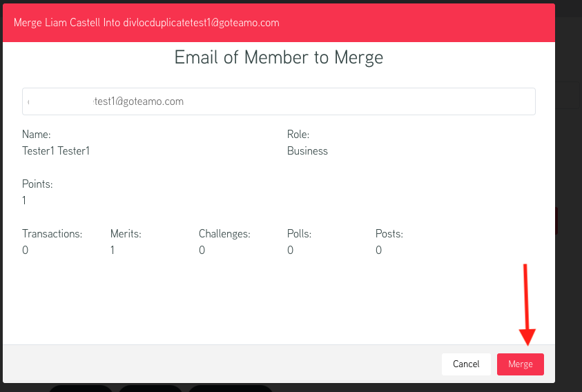Select the Tester1 Tester1 name value
Image resolution: width=582 pixels, height=392 pixels.
click(x=56, y=151)
